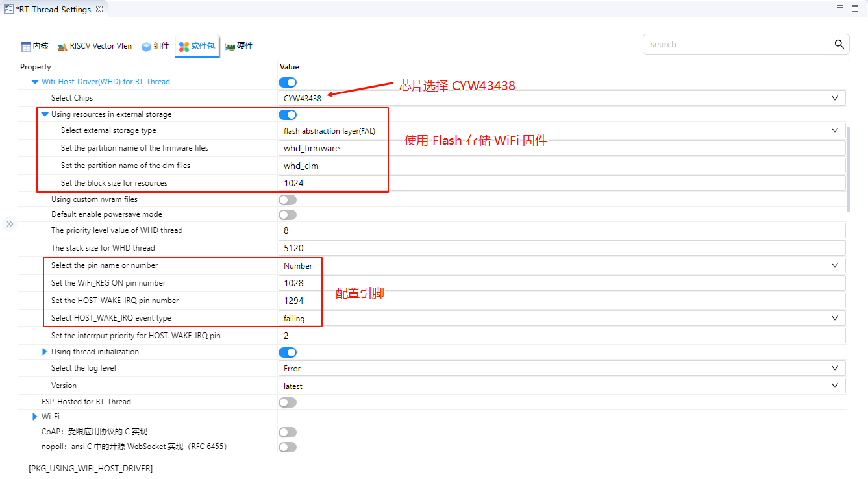Switch to the 硬件 hardware tab

(239, 46)
